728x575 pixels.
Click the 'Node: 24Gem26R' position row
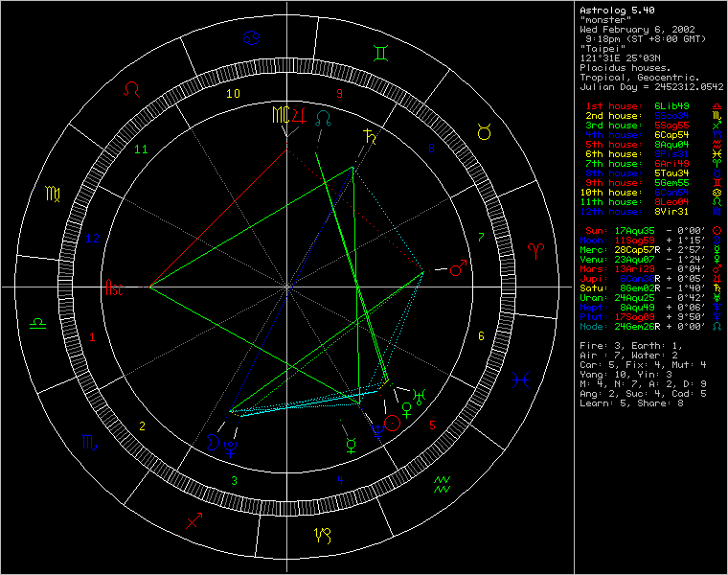click(x=650, y=327)
